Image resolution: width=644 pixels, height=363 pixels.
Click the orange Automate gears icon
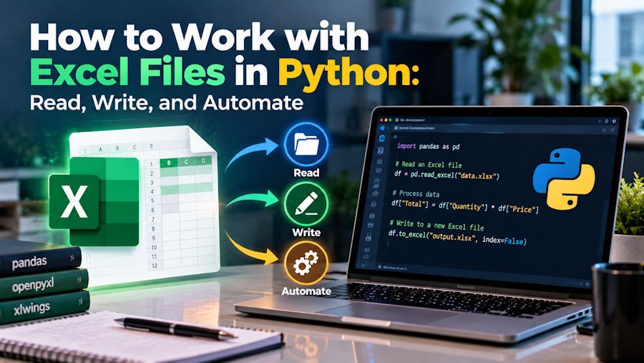tap(306, 263)
